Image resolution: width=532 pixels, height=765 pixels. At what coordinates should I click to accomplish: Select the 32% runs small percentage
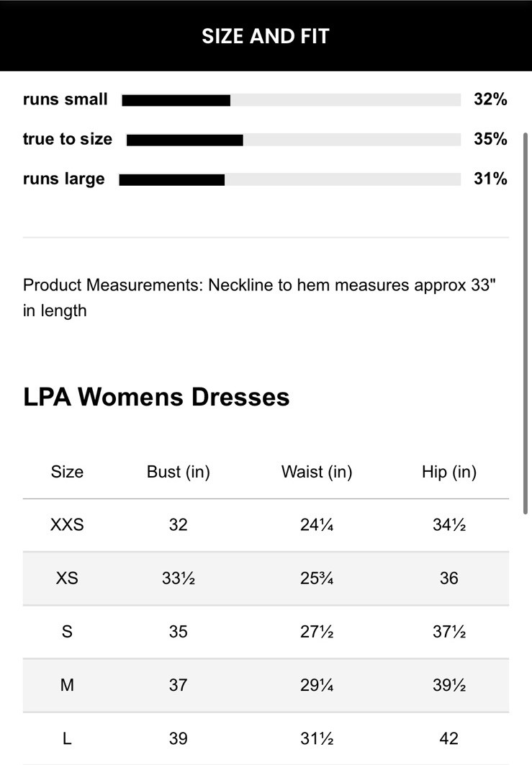[x=490, y=100]
